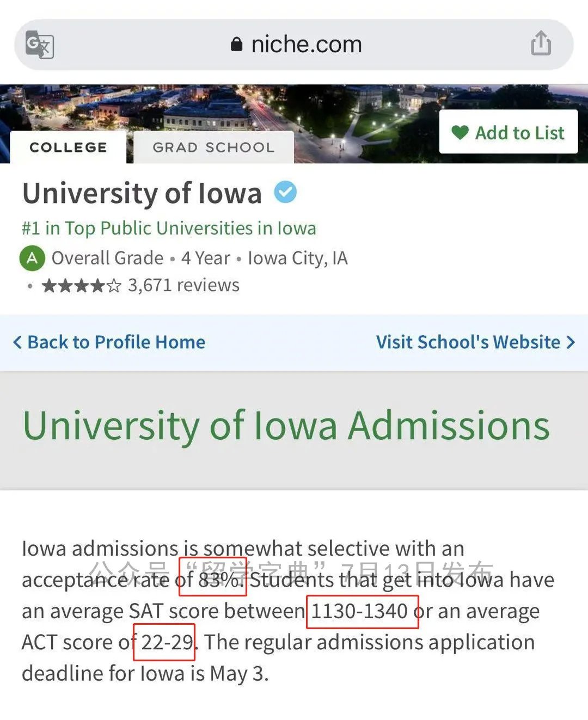
Task: Open the 3,671 reviews link
Action: (x=183, y=285)
